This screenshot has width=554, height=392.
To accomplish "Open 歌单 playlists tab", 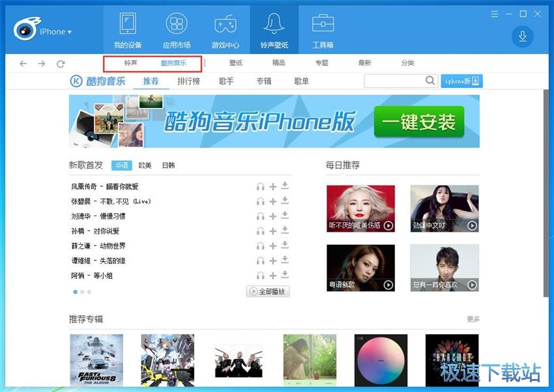I will click(301, 81).
